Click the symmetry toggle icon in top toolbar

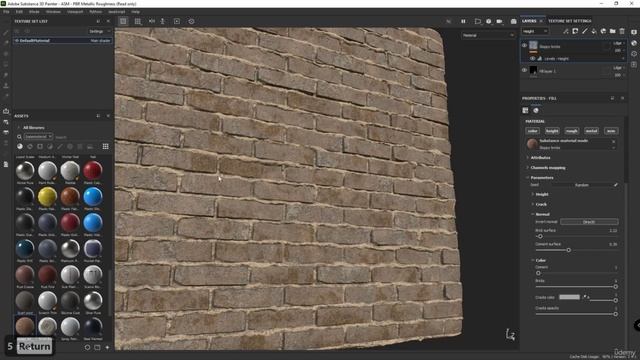pyautogui.click(x=151, y=21)
